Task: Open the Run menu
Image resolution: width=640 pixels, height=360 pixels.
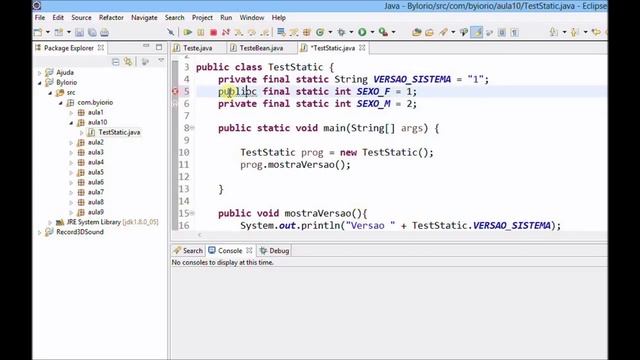Action: pyautogui.click(x=226, y=18)
